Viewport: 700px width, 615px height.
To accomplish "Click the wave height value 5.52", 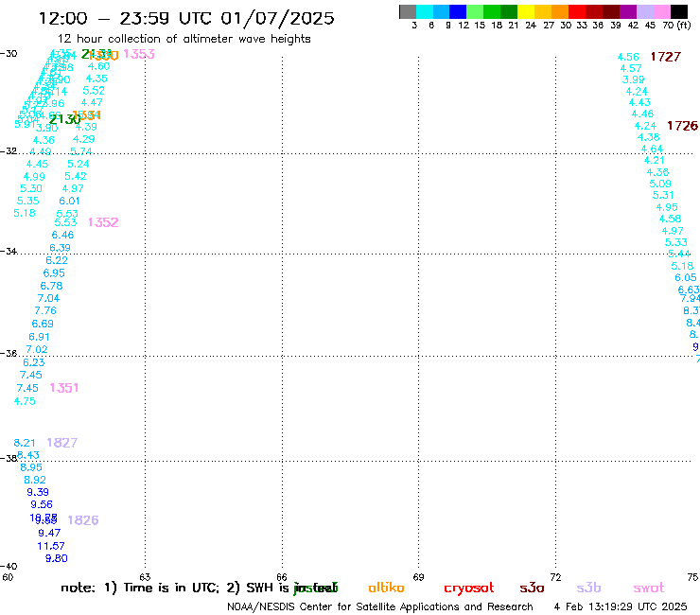I will (94, 91).
